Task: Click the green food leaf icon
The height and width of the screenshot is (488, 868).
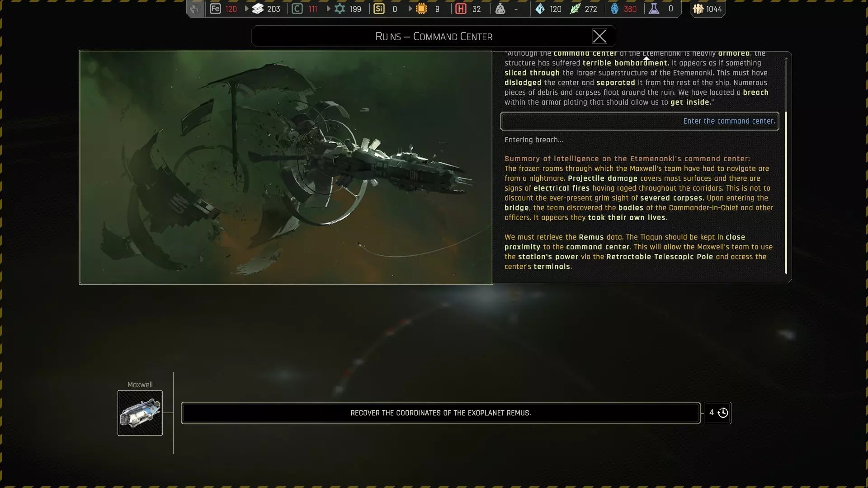Action: click(x=575, y=9)
